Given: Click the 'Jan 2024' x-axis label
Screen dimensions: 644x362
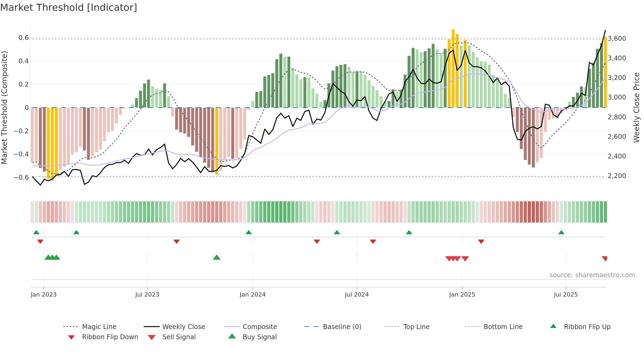Looking at the screenshot, I should point(253,295).
